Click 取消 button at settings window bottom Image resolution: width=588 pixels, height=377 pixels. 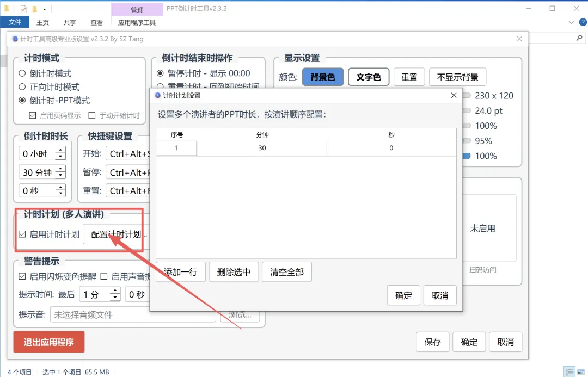click(505, 342)
